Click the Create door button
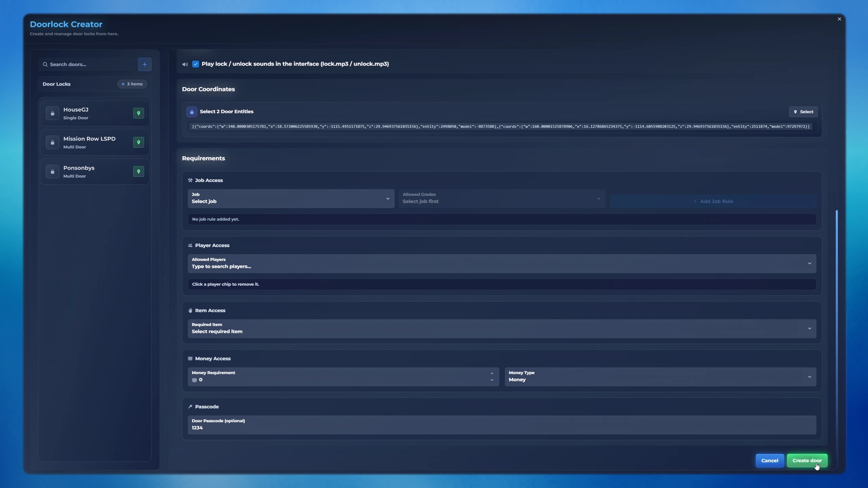868x488 pixels. click(x=807, y=461)
